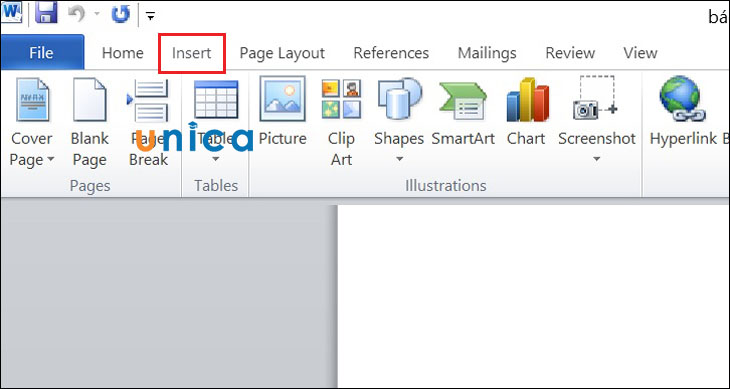This screenshot has width=730, height=389.
Task: Go to the Page Layout tab
Action: tap(282, 53)
